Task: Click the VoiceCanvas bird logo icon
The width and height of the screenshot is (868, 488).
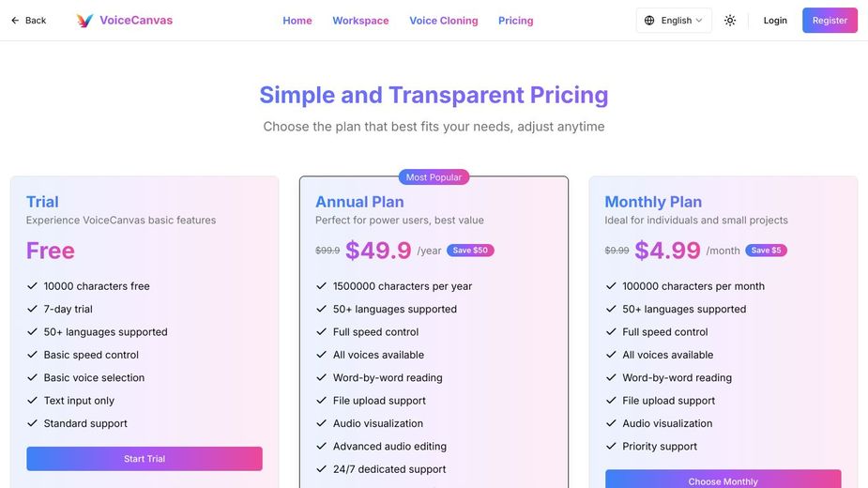Action: 84,21
